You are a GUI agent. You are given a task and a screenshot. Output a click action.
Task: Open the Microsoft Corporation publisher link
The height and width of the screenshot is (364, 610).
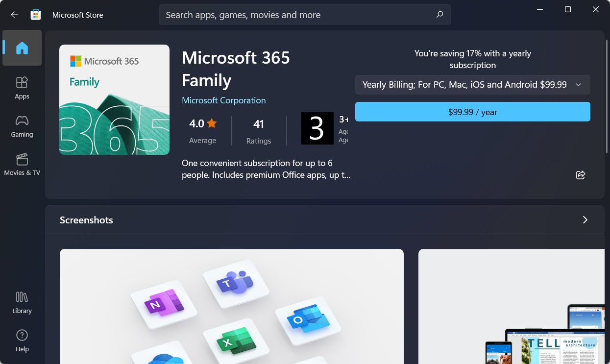224,100
